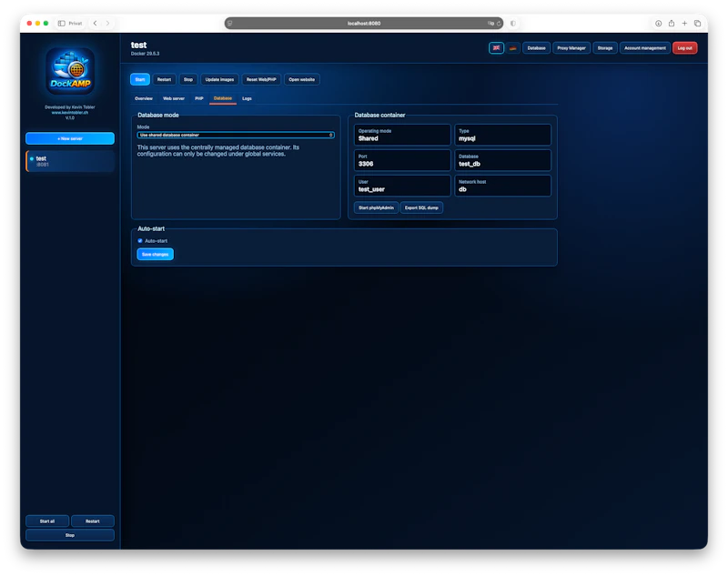The height and width of the screenshot is (576, 728).
Task: Click the red Log out button
Action: pos(685,48)
